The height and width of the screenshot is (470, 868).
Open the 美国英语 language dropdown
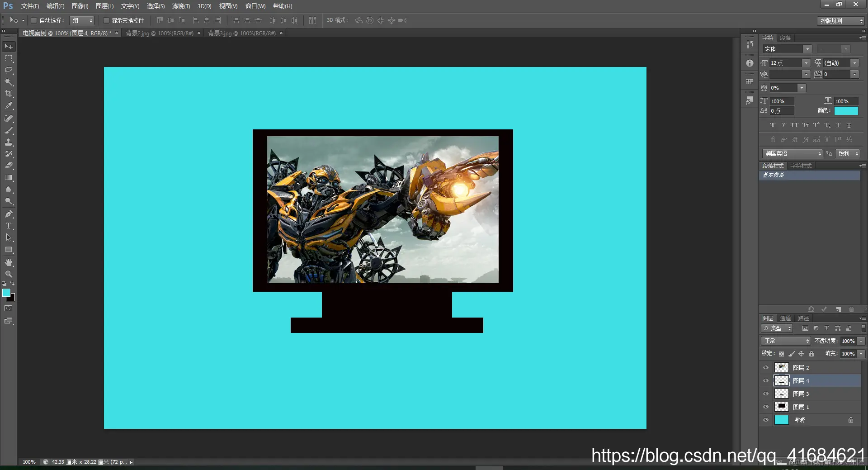click(x=793, y=154)
